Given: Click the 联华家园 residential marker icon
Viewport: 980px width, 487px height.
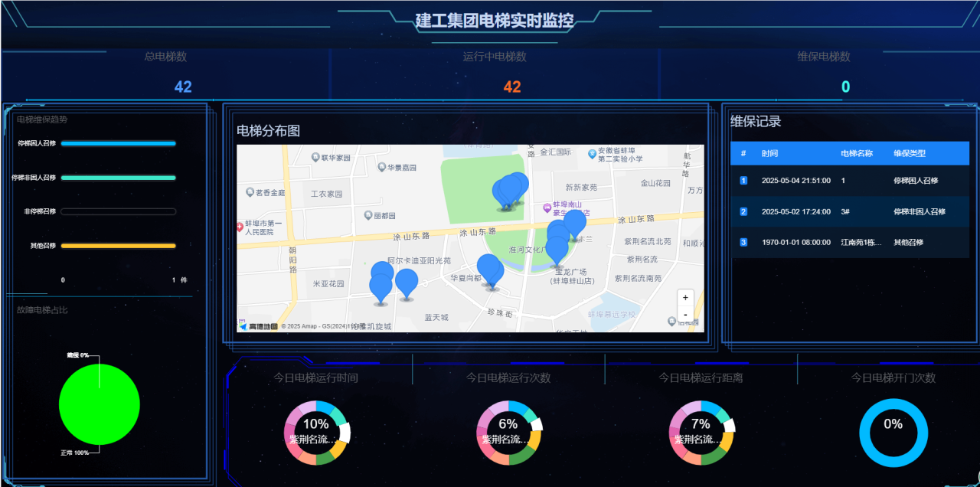Looking at the screenshot, I should pos(315,158).
